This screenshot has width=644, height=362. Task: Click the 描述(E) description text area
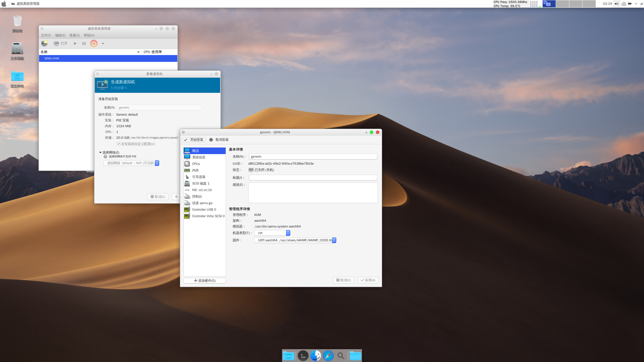click(x=313, y=193)
